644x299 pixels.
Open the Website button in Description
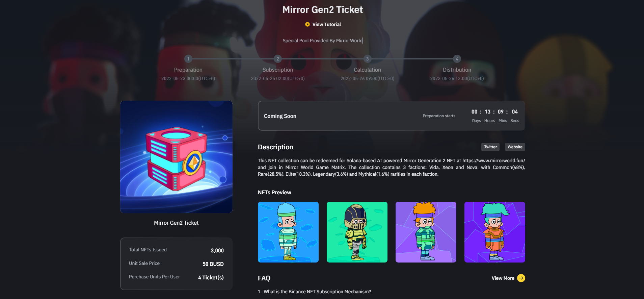(x=515, y=147)
